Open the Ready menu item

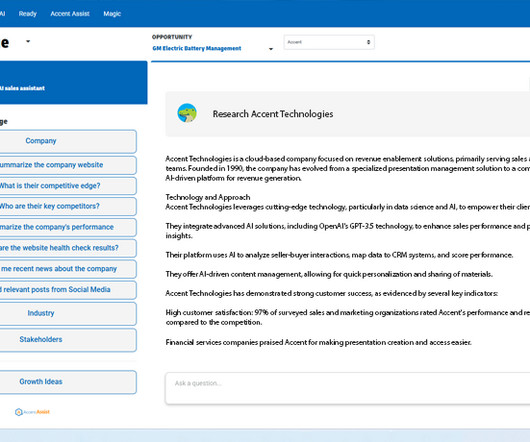[x=27, y=14]
